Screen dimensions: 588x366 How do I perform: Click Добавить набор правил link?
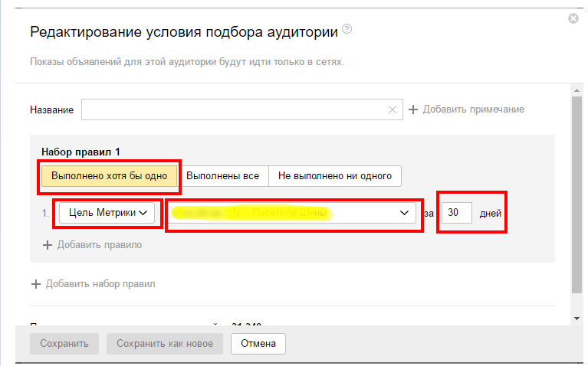[93, 284]
